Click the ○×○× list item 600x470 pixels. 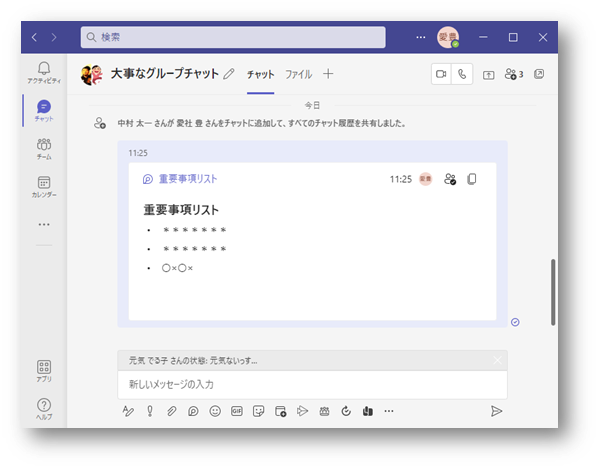(x=177, y=268)
